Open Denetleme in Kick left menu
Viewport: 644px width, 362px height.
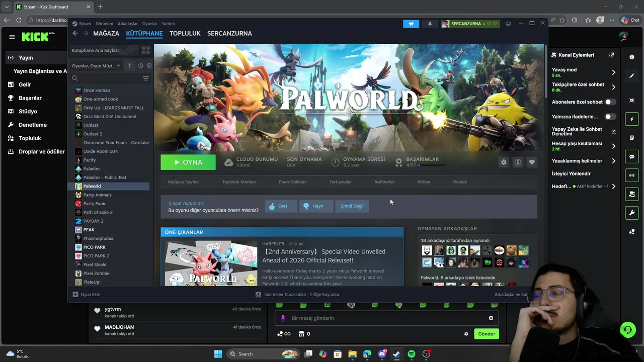coord(33,125)
